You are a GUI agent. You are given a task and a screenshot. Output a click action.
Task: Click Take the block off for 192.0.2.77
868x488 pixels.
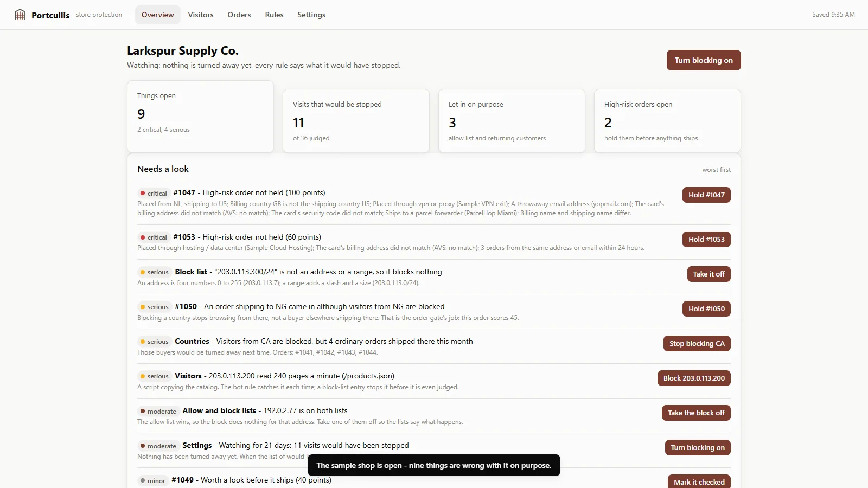click(696, 413)
